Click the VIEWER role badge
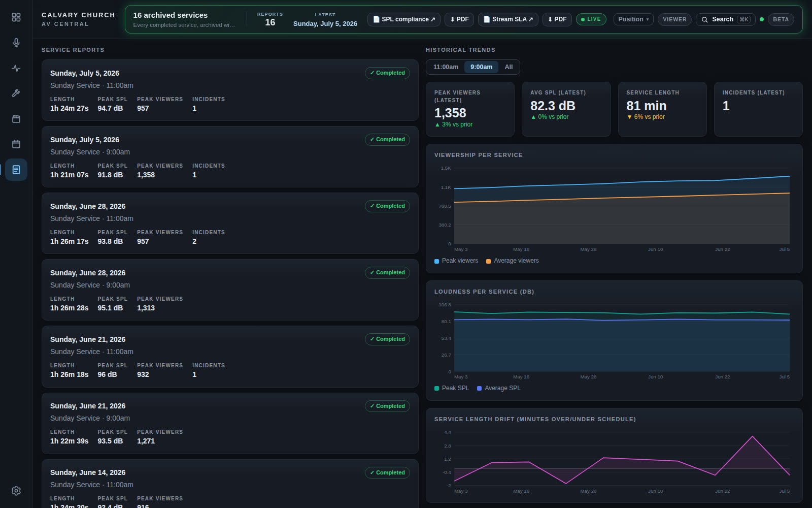The height and width of the screenshot is (508, 812). coord(674,19)
